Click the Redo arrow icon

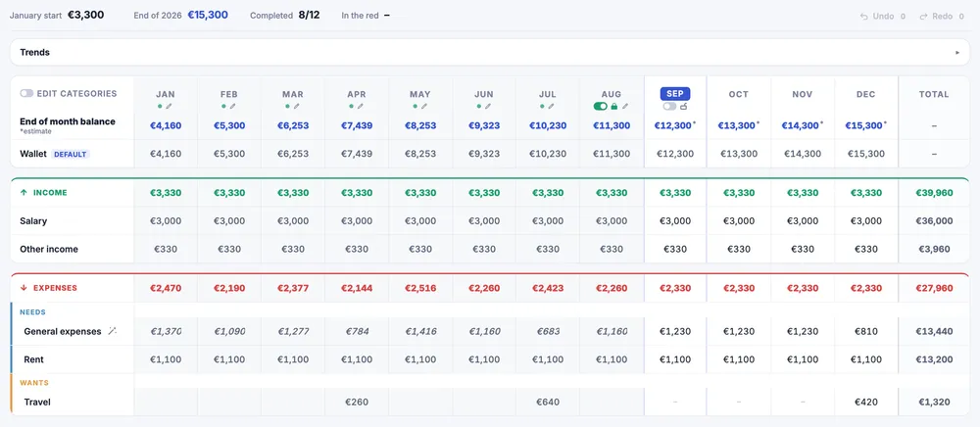pos(923,17)
